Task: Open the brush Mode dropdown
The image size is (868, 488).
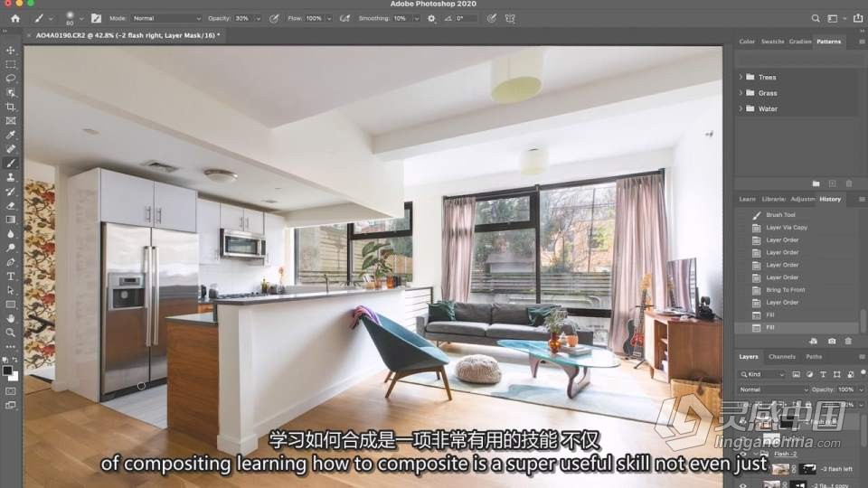Action: (x=166, y=18)
